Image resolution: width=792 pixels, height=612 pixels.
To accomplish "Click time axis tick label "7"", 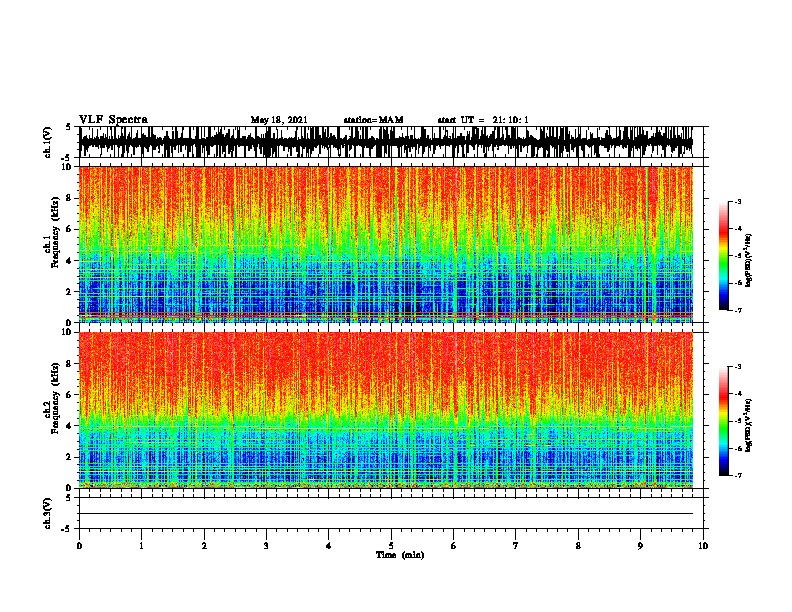I will [516, 546].
